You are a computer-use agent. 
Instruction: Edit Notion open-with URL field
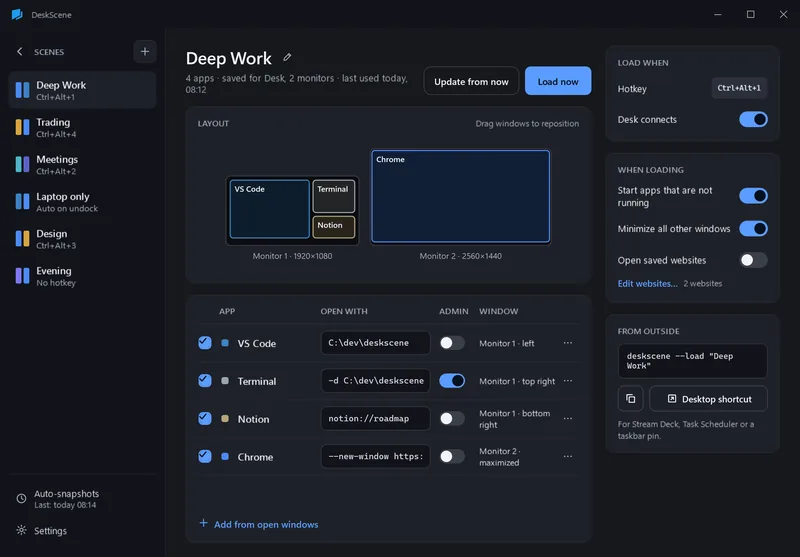click(x=375, y=418)
